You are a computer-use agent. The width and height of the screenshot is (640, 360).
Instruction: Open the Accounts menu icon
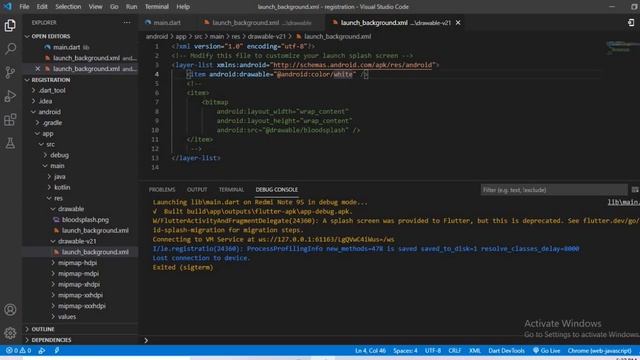pos(10,309)
